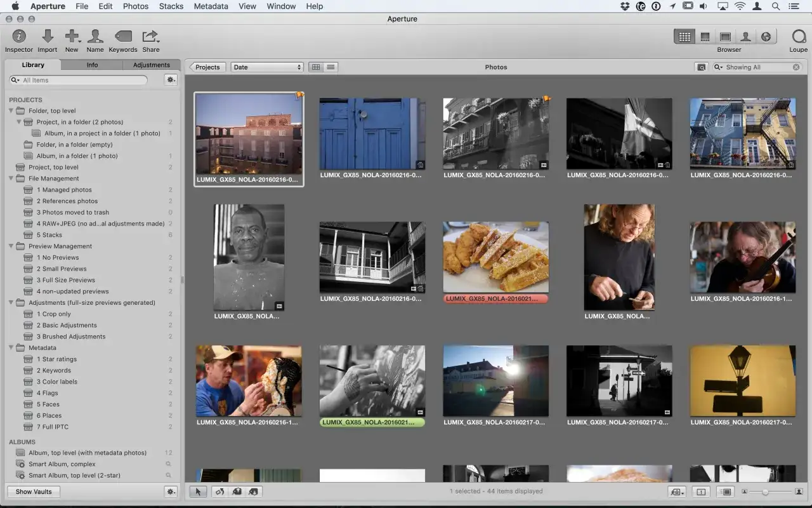Viewport: 812px width, 508px height.
Task: Select the blue door photo thumbnail
Action: tap(372, 133)
